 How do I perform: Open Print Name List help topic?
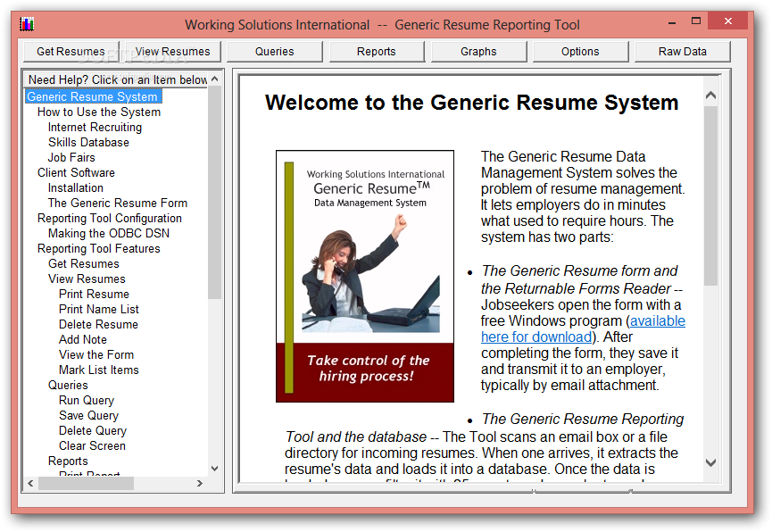point(99,310)
